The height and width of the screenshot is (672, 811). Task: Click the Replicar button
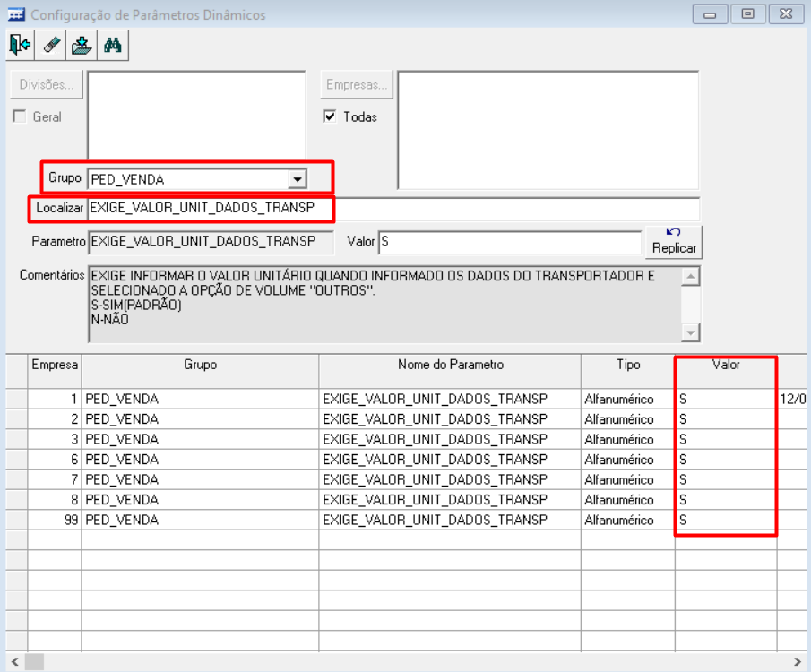(674, 241)
